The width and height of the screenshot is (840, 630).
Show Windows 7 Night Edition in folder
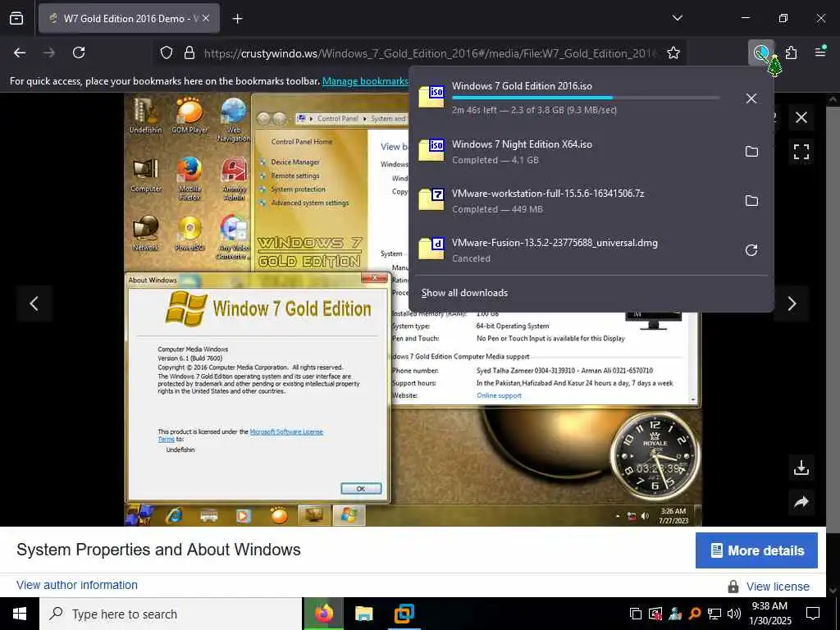pyautogui.click(x=751, y=152)
